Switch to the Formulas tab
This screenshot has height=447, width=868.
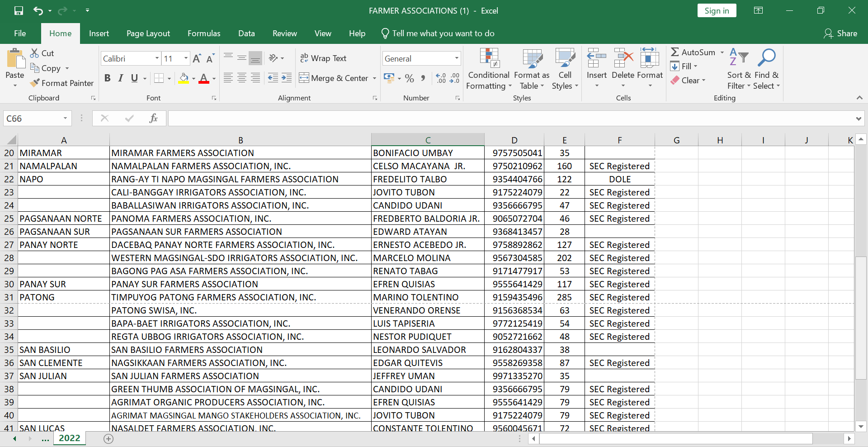(x=204, y=33)
